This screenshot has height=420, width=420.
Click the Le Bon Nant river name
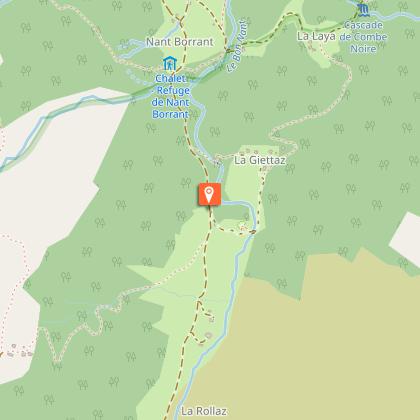tap(236, 47)
